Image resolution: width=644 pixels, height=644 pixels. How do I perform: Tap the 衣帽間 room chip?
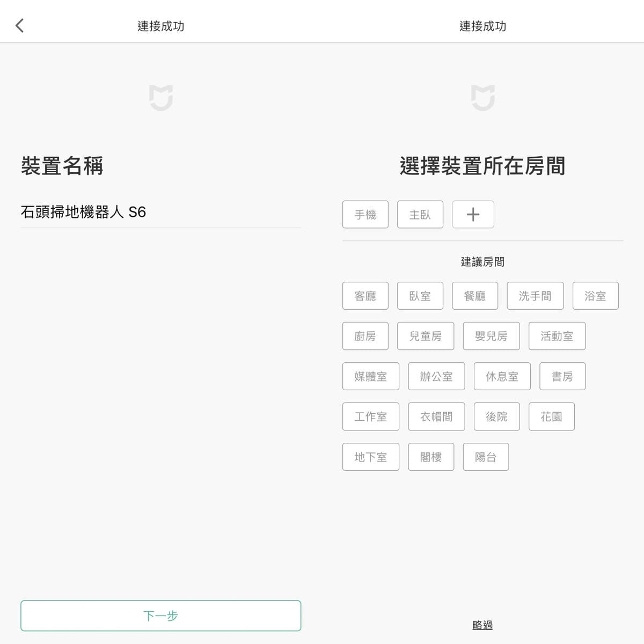click(x=436, y=416)
